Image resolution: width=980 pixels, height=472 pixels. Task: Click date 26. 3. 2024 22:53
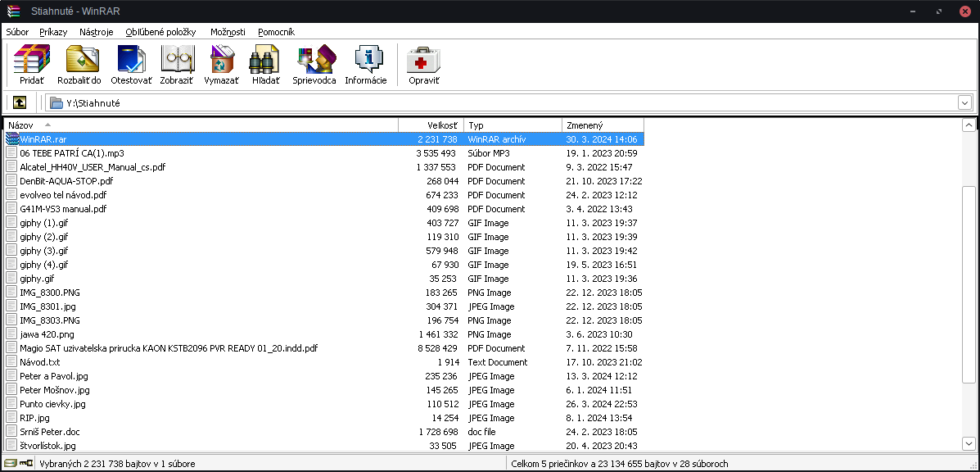tap(602, 405)
